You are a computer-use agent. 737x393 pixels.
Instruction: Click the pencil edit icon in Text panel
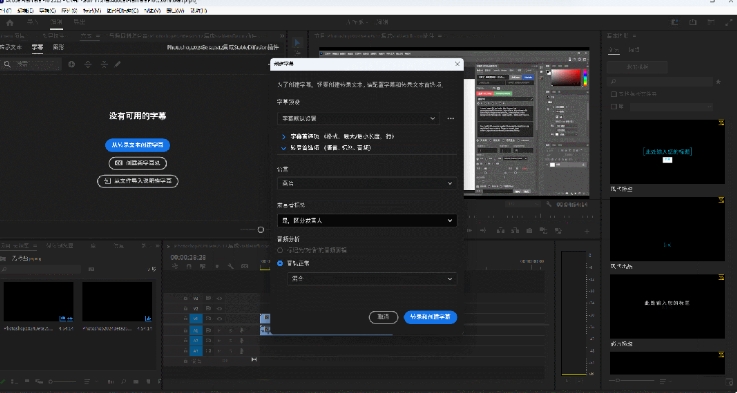(x=118, y=64)
